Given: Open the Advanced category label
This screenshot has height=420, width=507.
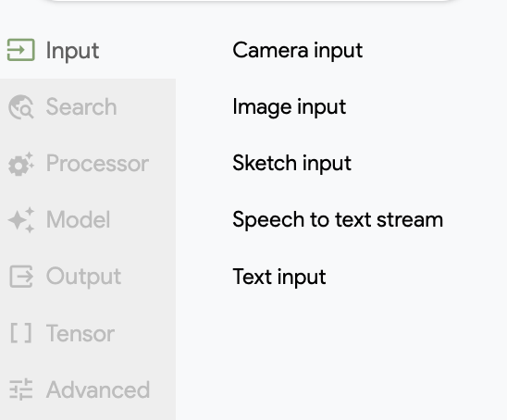Looking at the screenshot, I should (98, 389).
